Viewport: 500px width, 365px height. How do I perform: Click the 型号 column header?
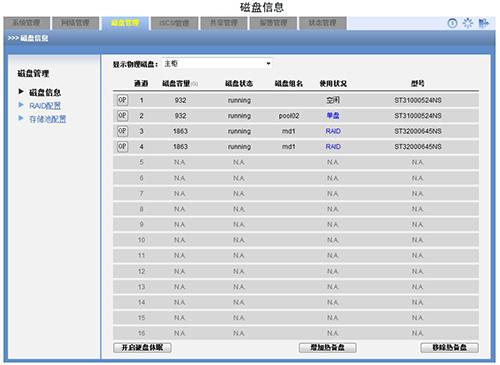pos(417,83)
